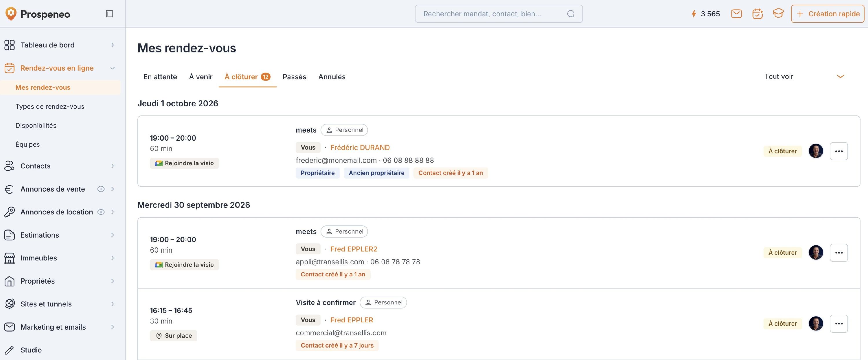Switch to En attente tab
Screen dimensions: 868x360
point(160,77)
